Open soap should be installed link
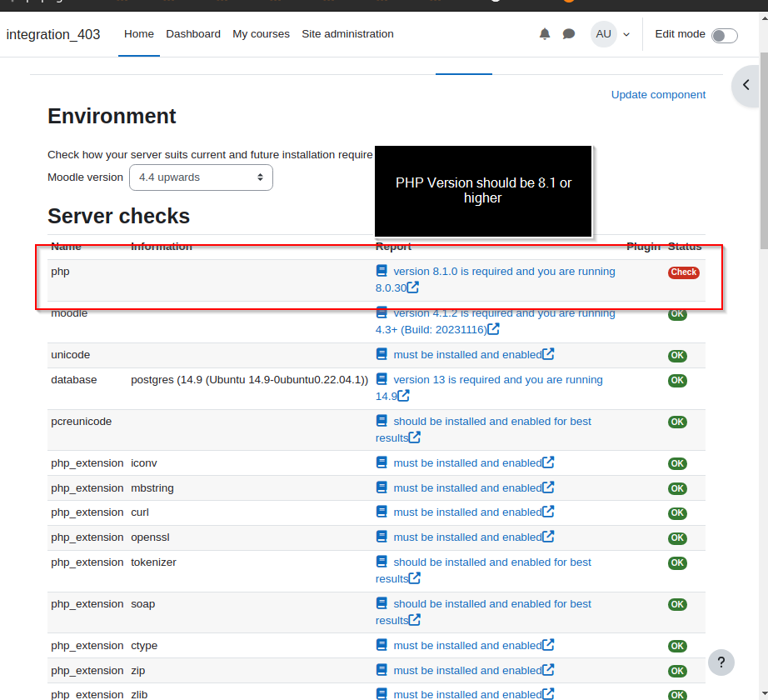This screenshot has width=768, height=700. point(492,604)
